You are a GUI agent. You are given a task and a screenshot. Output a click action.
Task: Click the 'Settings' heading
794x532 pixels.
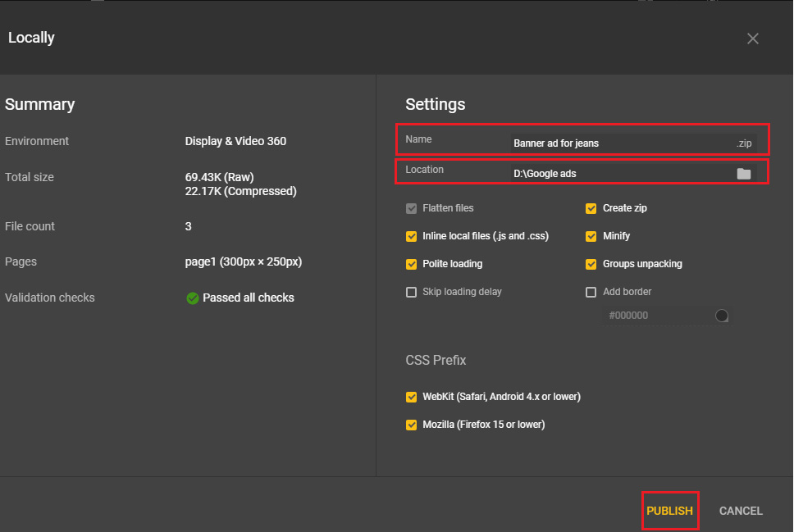pos(435,104)
